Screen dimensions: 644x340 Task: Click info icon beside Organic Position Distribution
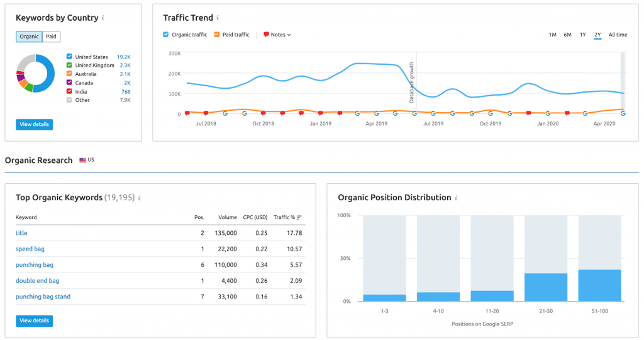coord(455,198)
